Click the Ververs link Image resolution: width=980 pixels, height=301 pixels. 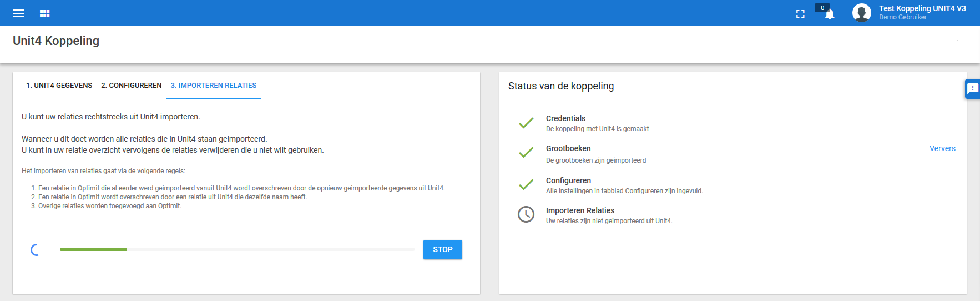tap(942, 148)
